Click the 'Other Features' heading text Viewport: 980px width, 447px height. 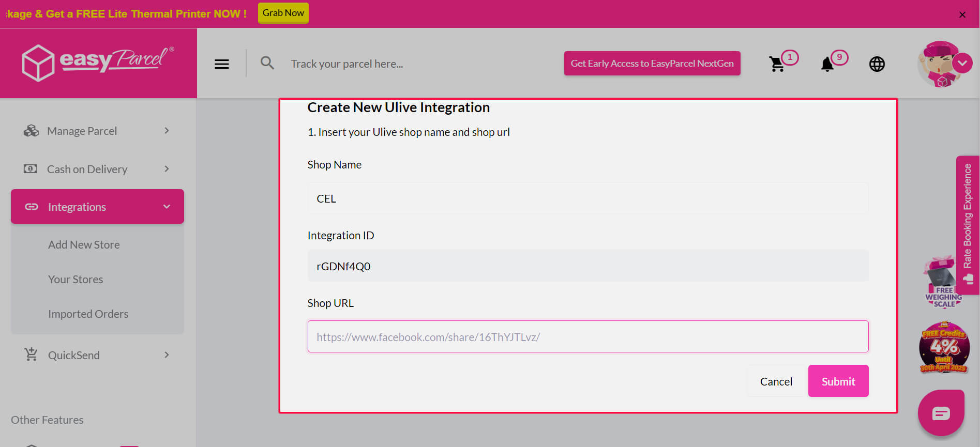tap(47, 420)
